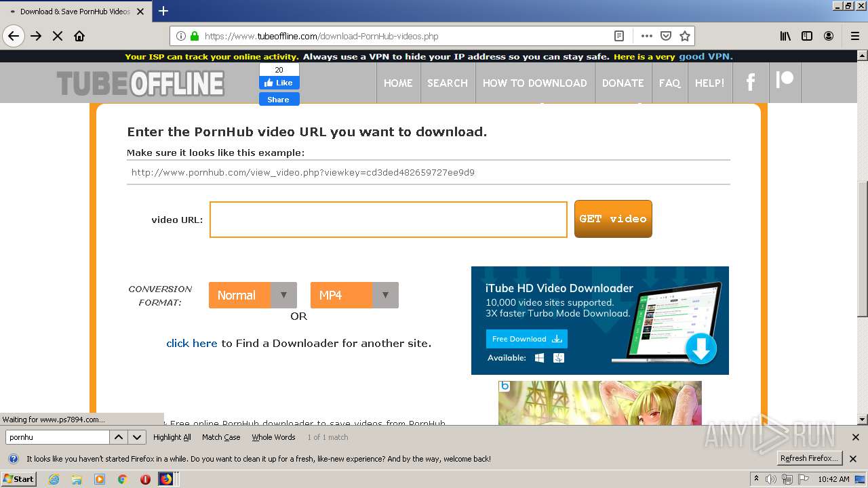This screenshot has width=868, height=488.
Task: Toggle Highlight All in find bar
Action: click(172, 437)
